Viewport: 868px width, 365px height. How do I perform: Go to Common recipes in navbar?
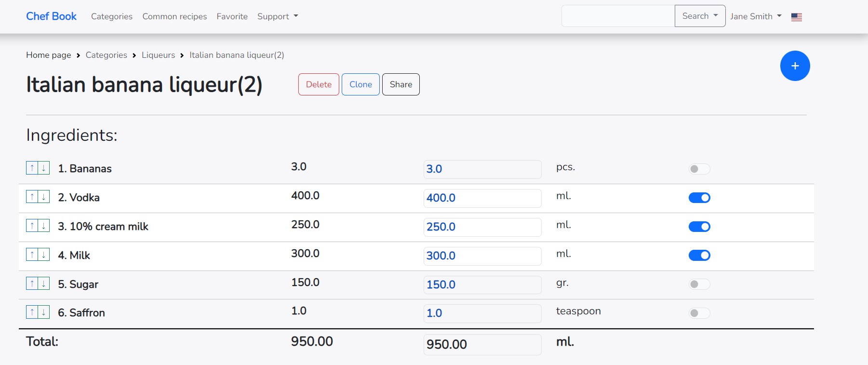point(174,16)
